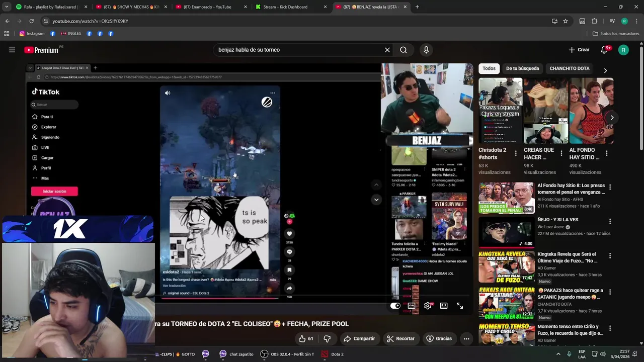
Task: Show more filter chips with right arrow
Action: (605, 70)
